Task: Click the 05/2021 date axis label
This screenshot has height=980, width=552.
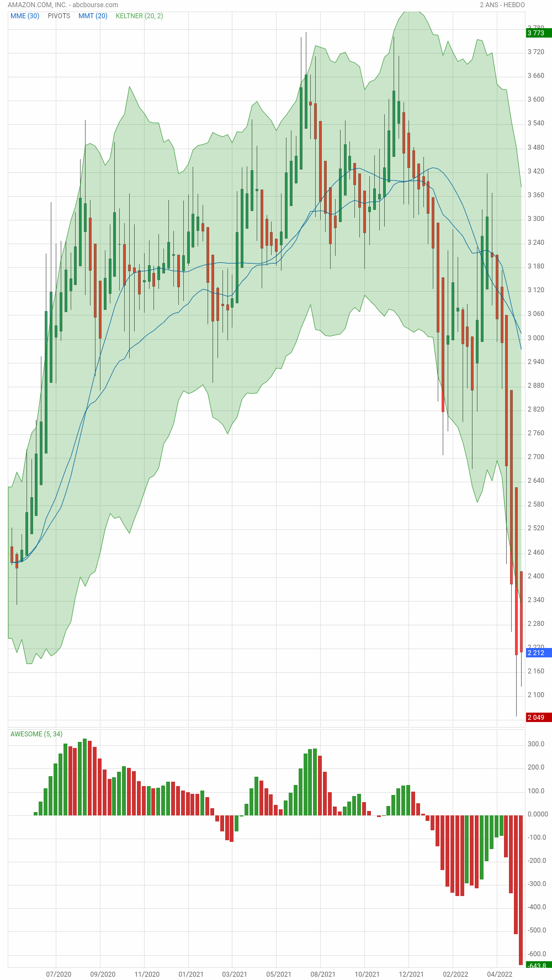Action: tap(279, 974)
